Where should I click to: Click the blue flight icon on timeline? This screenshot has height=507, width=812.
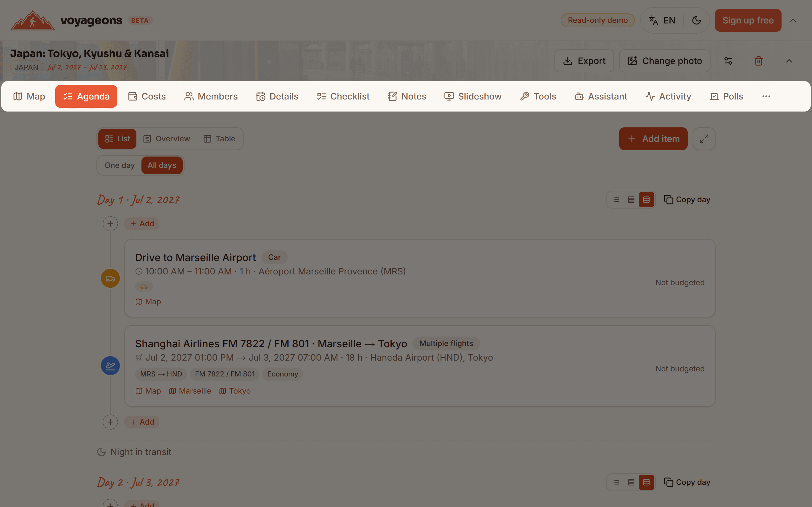(110, 366)
